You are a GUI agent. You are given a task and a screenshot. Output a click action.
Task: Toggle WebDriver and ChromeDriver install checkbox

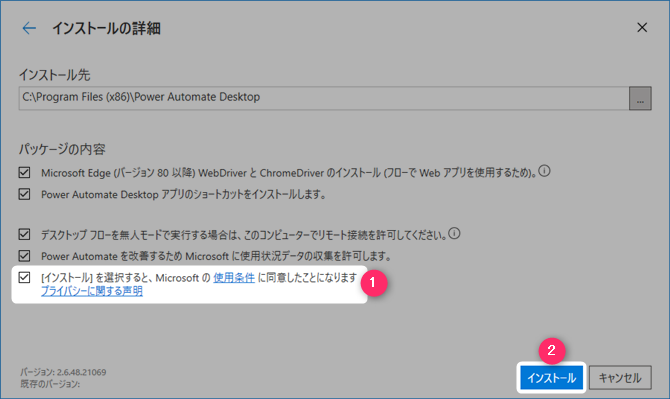[x=24, y=173]
